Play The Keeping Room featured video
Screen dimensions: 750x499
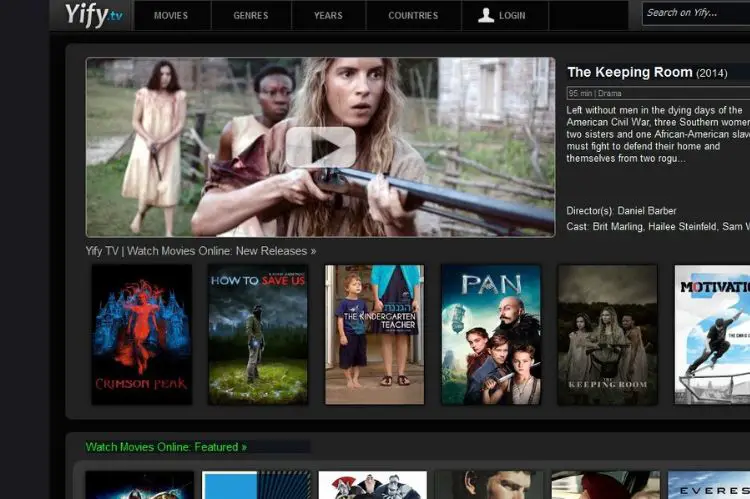[320, 147]
